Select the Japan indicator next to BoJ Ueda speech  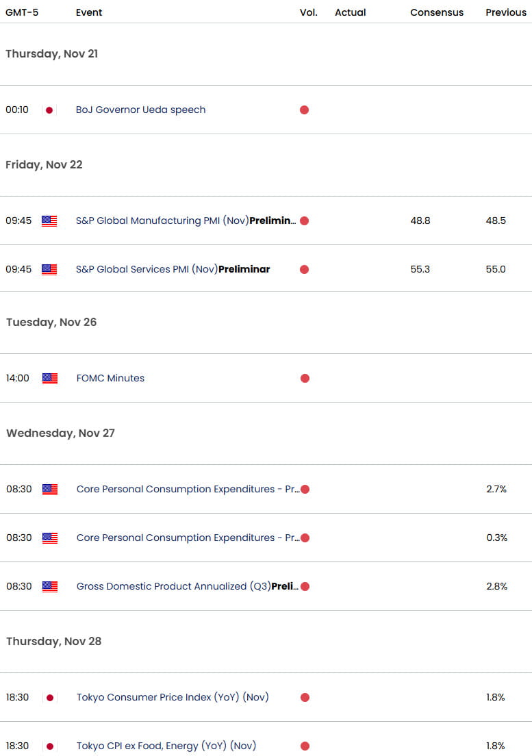click(49, 110)
